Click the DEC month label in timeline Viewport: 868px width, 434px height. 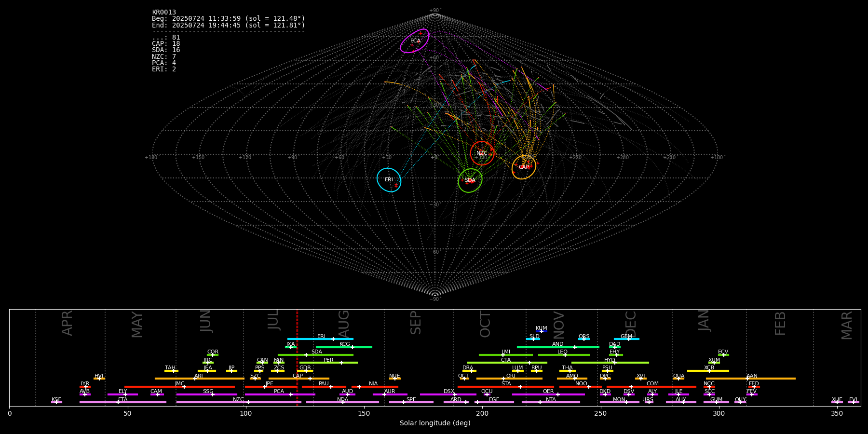click(631, 324)
